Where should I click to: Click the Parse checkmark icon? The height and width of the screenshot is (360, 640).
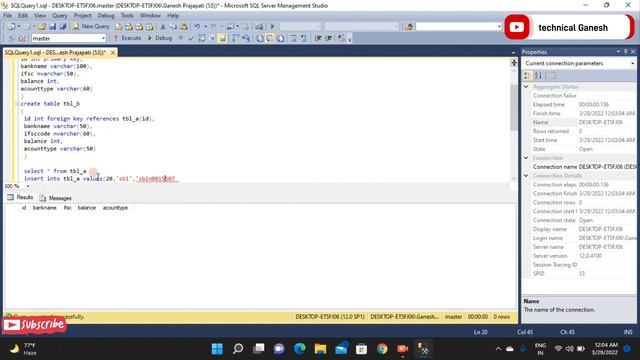[x=191, y=38]
